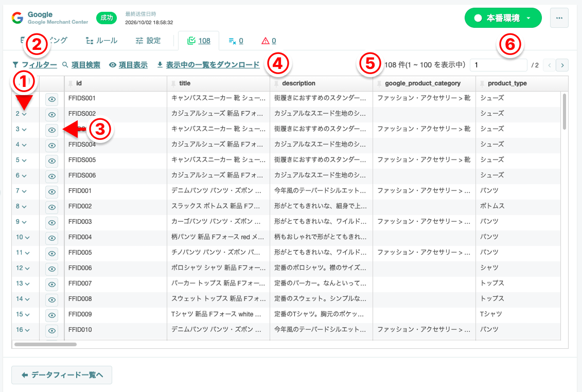Switch to the ルール tab
This screenshot has width=582, height=392.
(102, 41)
